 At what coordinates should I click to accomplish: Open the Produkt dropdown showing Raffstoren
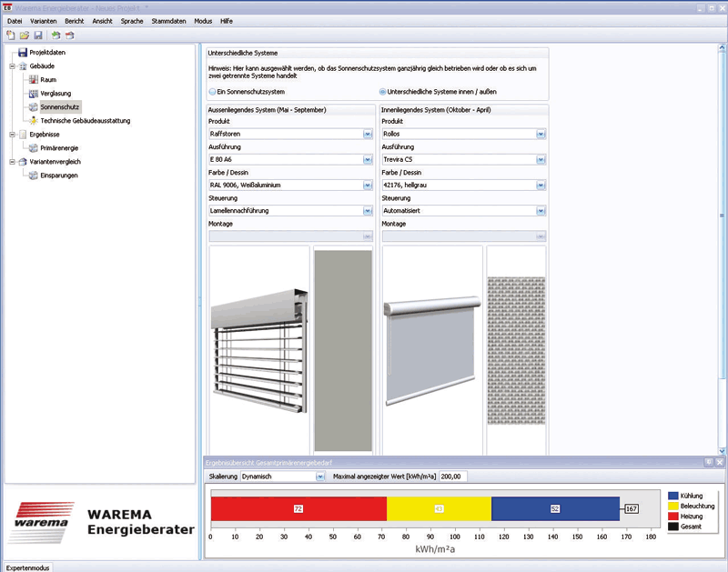[368, 134]
